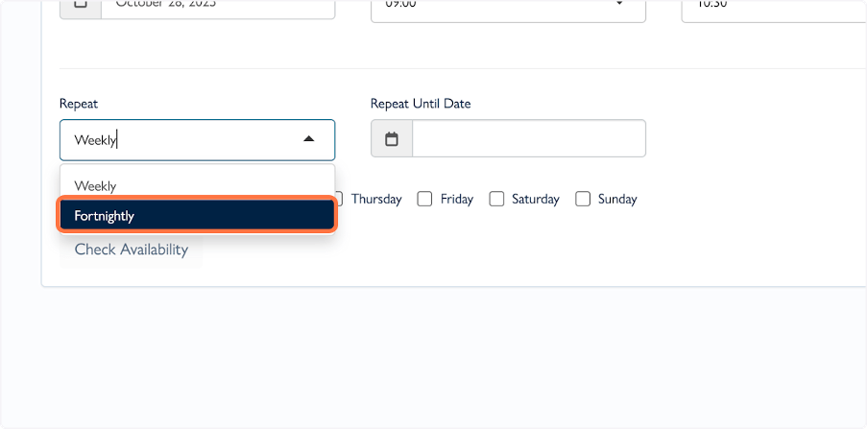Click the calendar icon beside Repeat Until Date
This screenshot has width=868, height=430.
click(x=392, y=139)
